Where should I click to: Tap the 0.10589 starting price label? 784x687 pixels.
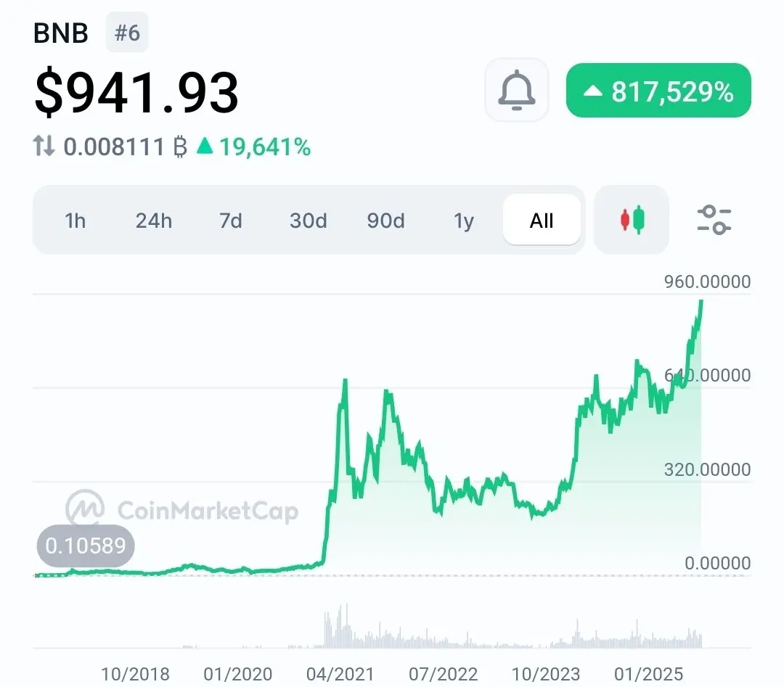(86, 546)
